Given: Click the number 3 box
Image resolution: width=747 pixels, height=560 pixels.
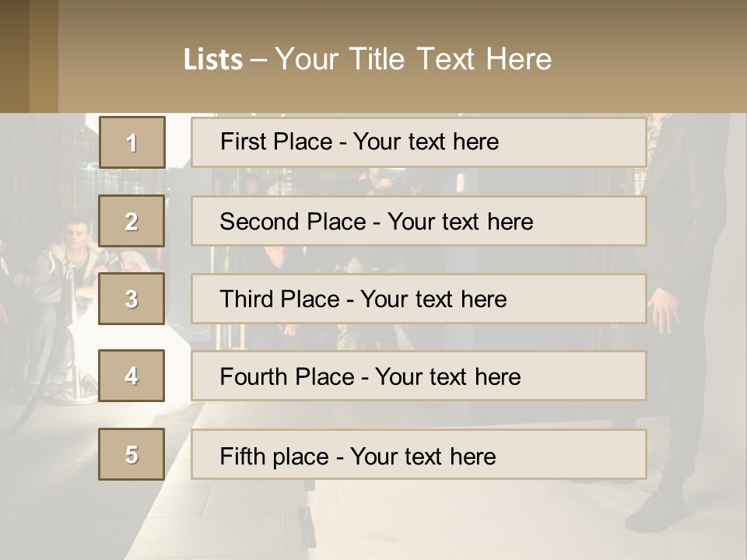Looking at the screenshot, I should click(132, 299).
